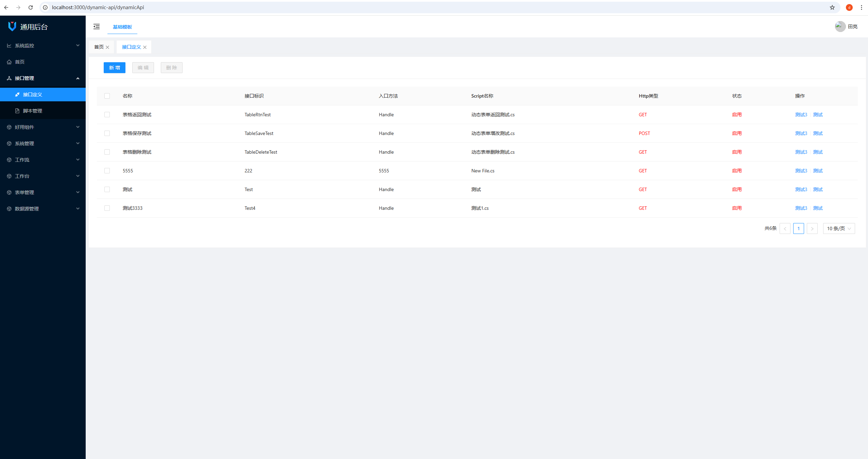Open 脚本管理 in the sidebar
Image resolution: width=868 pixels, height=459 pixels.
[33, 111]
